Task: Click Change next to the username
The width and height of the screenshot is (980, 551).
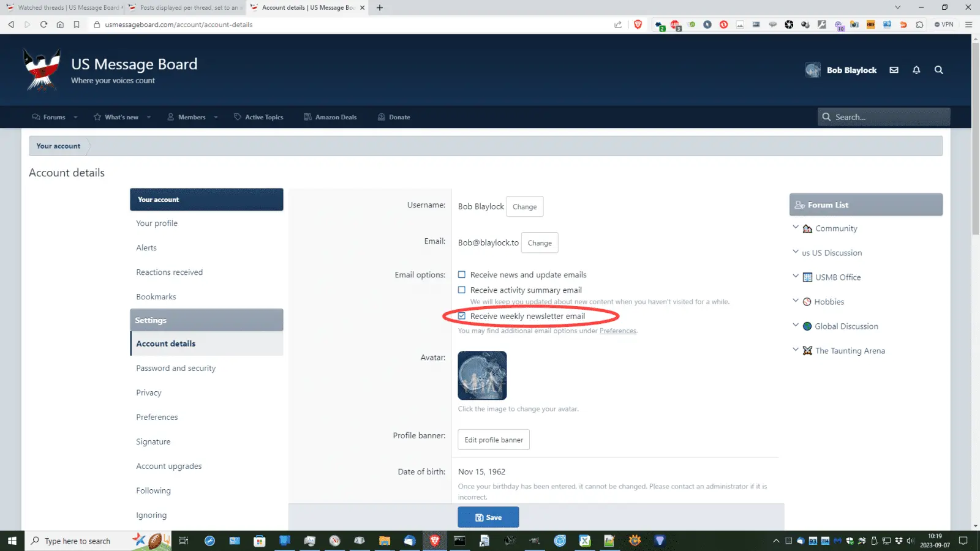Action: tap(525, 206)
